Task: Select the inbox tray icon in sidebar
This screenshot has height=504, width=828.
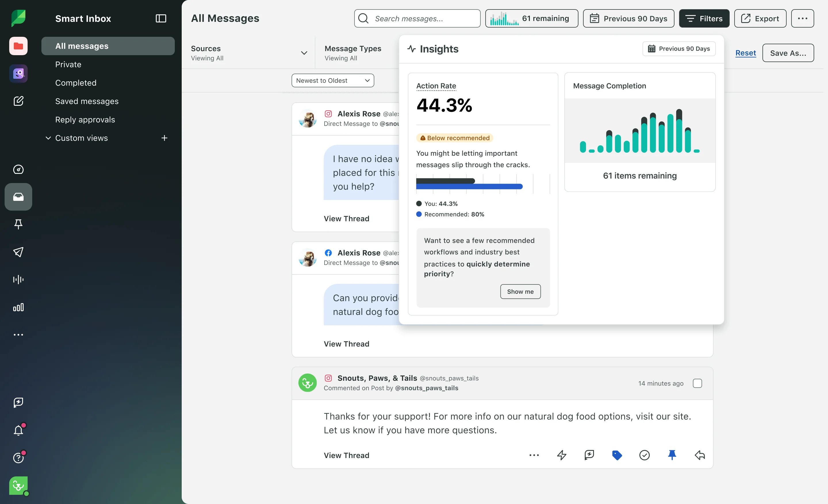Action: (x=18, y=197)
